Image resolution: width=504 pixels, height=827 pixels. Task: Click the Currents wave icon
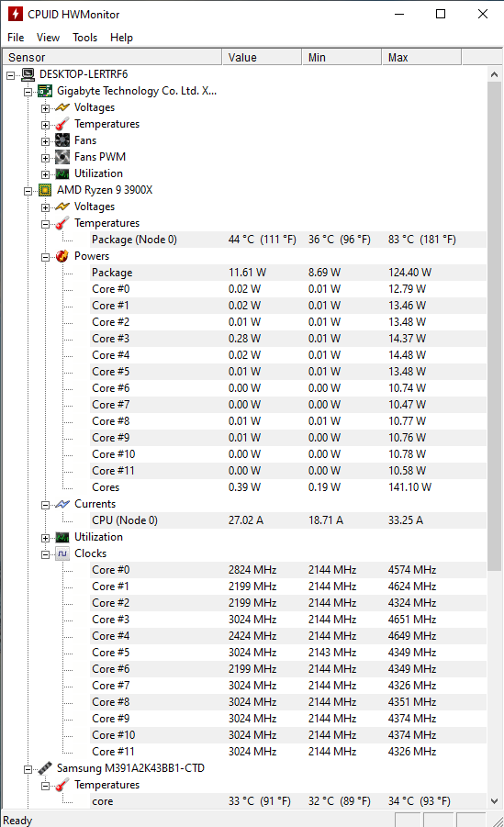click(62, 504)
